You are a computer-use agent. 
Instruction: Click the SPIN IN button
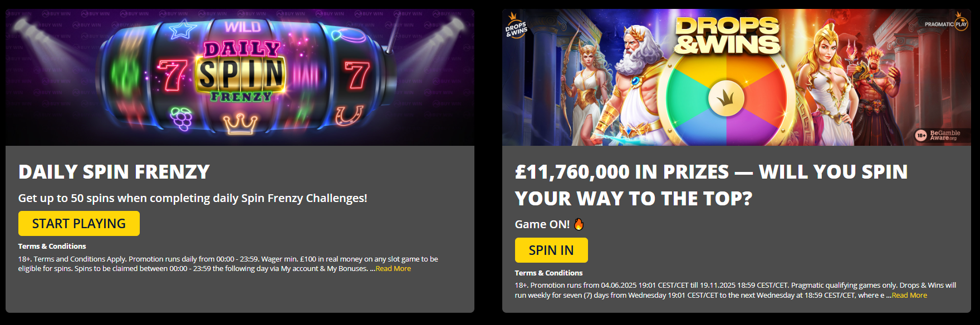[551, 250]
